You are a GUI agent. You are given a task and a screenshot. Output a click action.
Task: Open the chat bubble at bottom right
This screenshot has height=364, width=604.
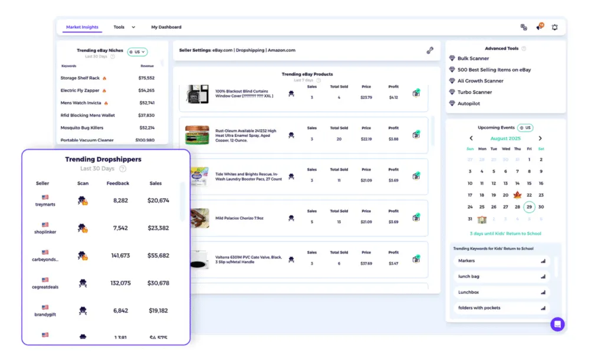point(557,324)
